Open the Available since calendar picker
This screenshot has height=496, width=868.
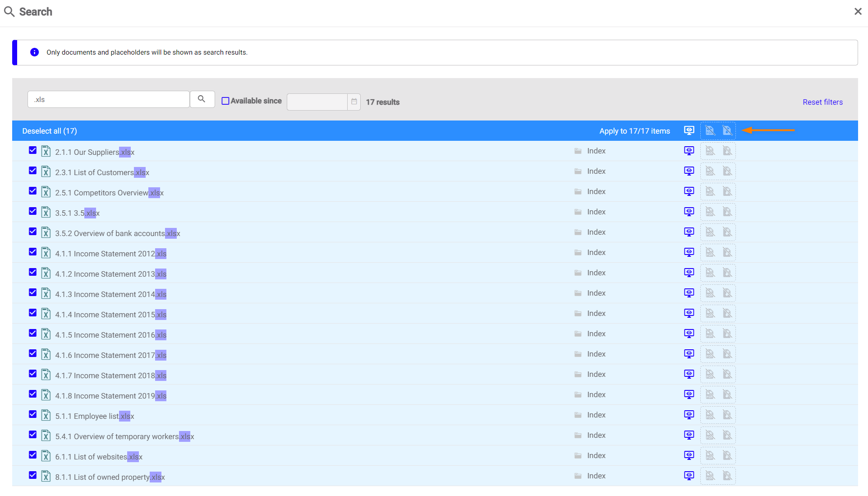354,102
